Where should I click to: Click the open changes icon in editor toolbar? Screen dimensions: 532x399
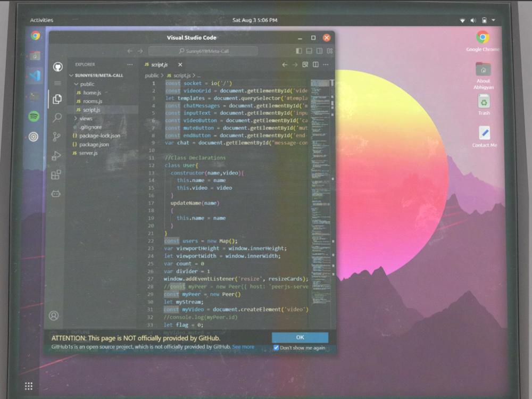[x=305, y=64]
